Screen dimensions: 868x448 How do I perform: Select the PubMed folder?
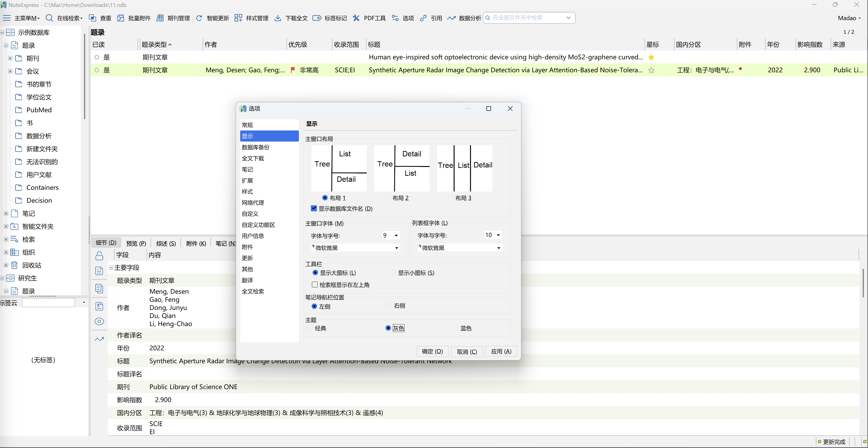39,110
